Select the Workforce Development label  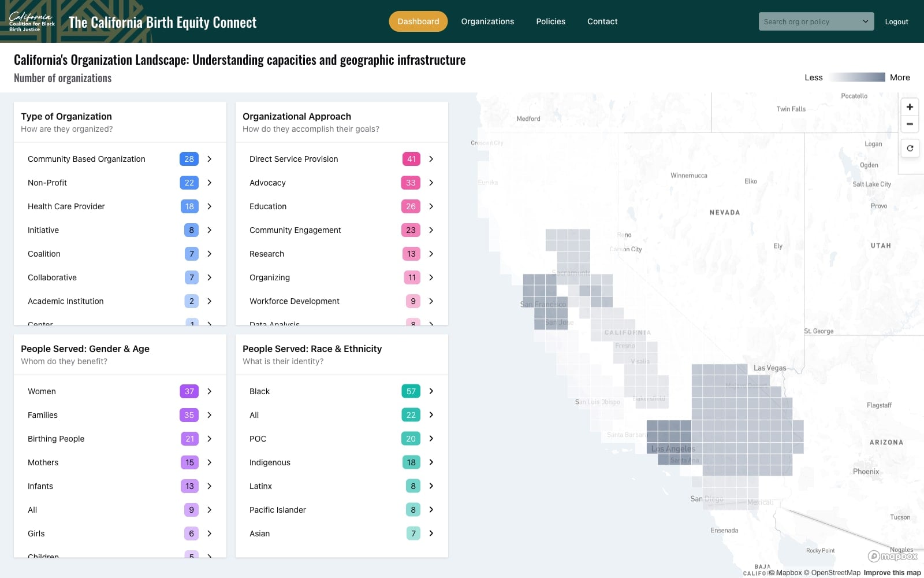click(x=295, y=301)
